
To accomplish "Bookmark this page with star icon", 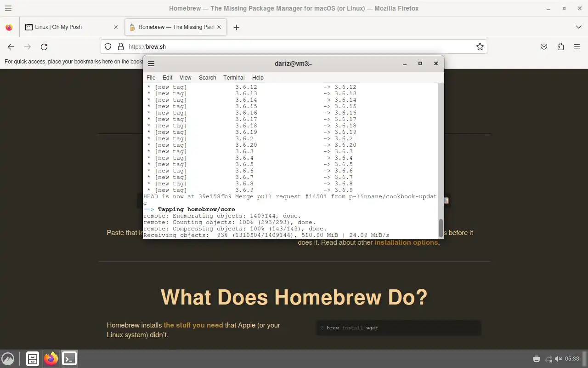I will 480,46.
